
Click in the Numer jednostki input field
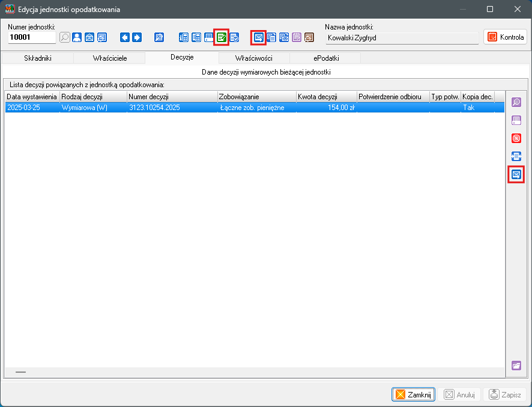click(x=31, y=37)
